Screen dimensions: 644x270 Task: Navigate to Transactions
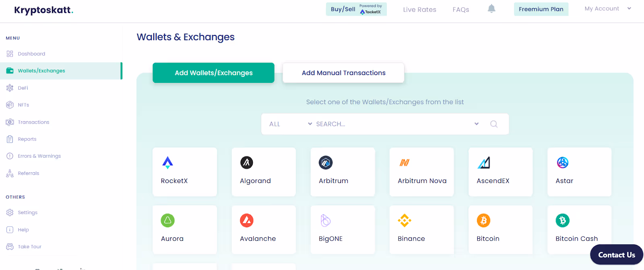(33, 122)
